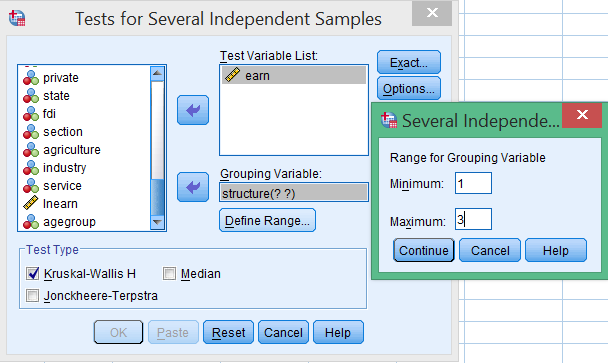This screenshot has width=608, height=363.
Task: Click the agegroup nominal variable icon
Action: coord(31,222)
